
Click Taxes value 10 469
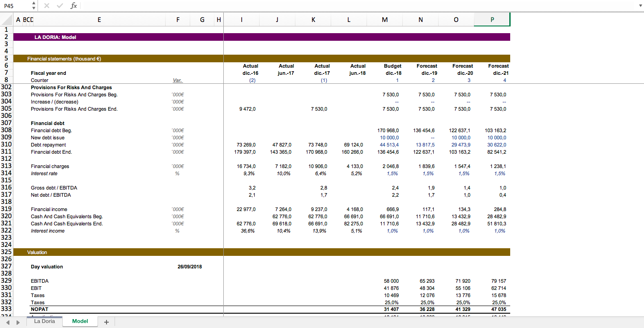click(x=391, y=295)
